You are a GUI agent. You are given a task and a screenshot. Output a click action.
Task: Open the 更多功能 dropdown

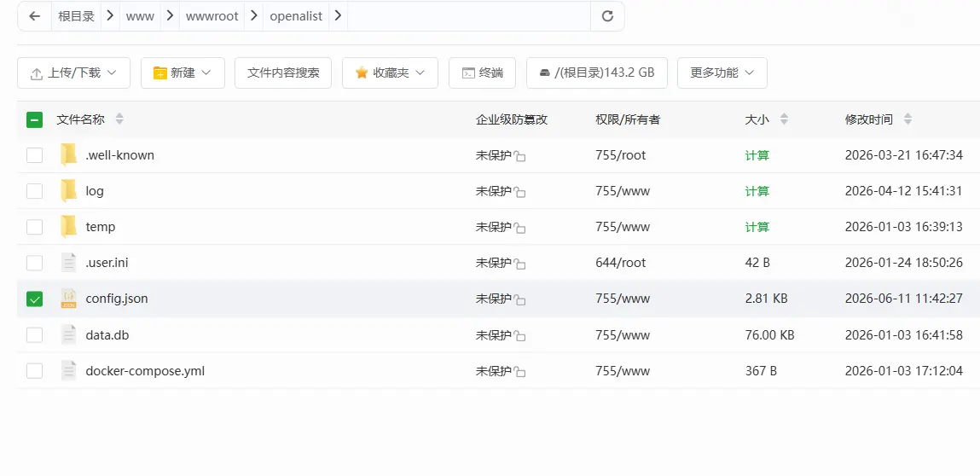pyautogui.click(x=722, y=73)
